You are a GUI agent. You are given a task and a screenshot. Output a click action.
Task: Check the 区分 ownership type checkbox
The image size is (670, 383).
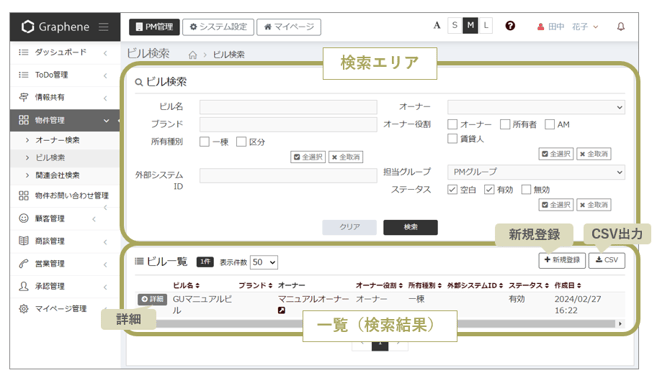(x=241, y=142)
